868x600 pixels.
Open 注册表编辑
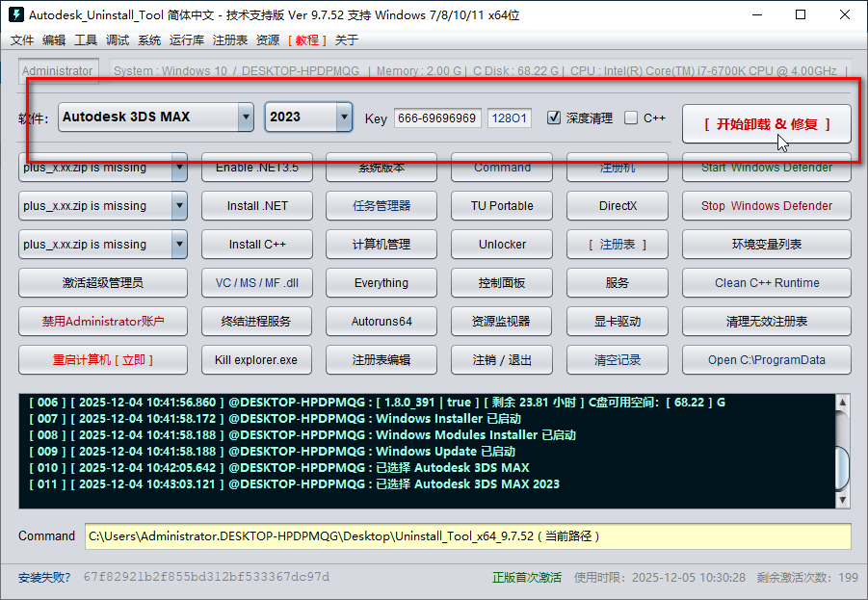point(381,360)
